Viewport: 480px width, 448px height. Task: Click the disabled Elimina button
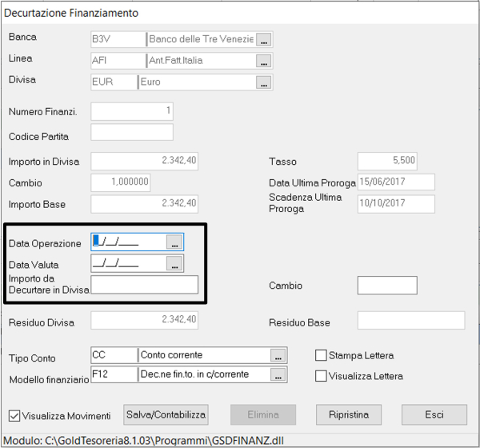[263, 414]
